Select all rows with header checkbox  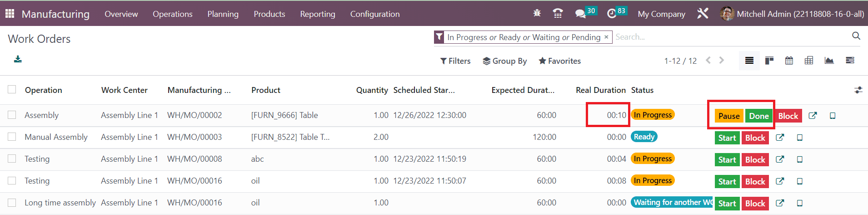coord(12,89)
